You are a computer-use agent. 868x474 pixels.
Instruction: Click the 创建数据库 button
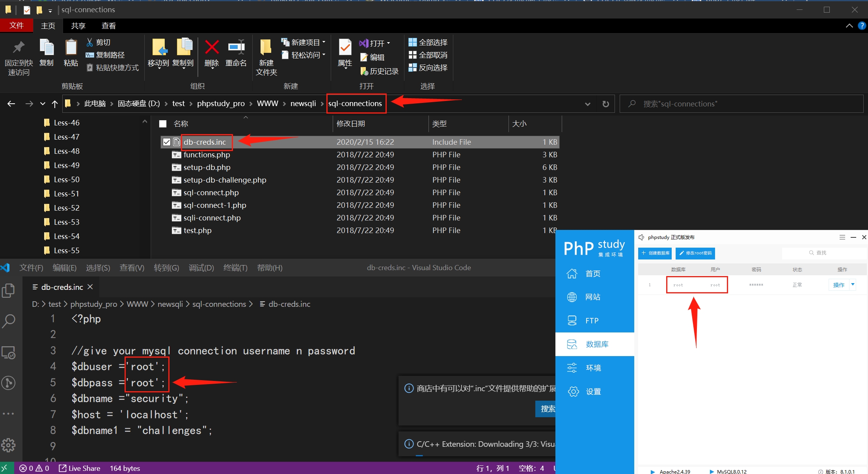tap(655, 253)
